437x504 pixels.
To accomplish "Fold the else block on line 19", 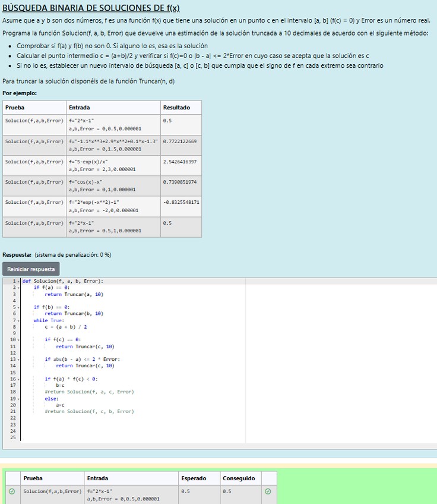I will [19, 398].
